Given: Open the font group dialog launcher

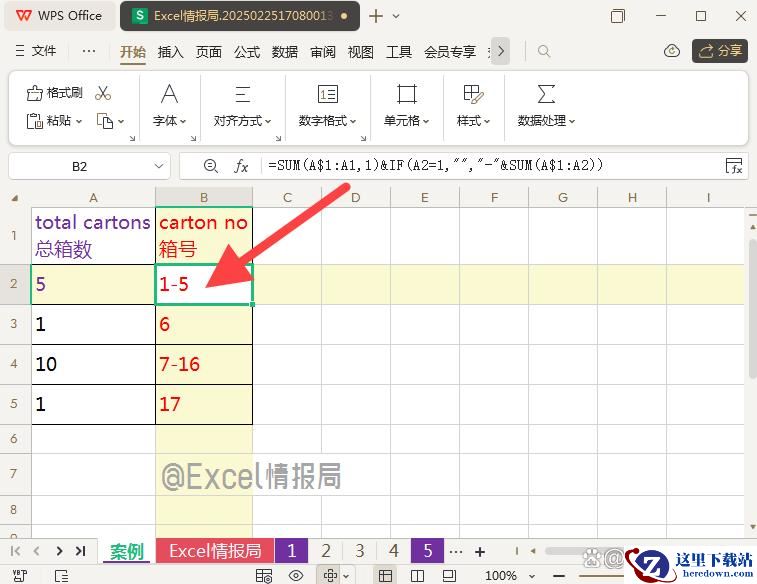Looking at the screenshot, I should click(193, 139).
